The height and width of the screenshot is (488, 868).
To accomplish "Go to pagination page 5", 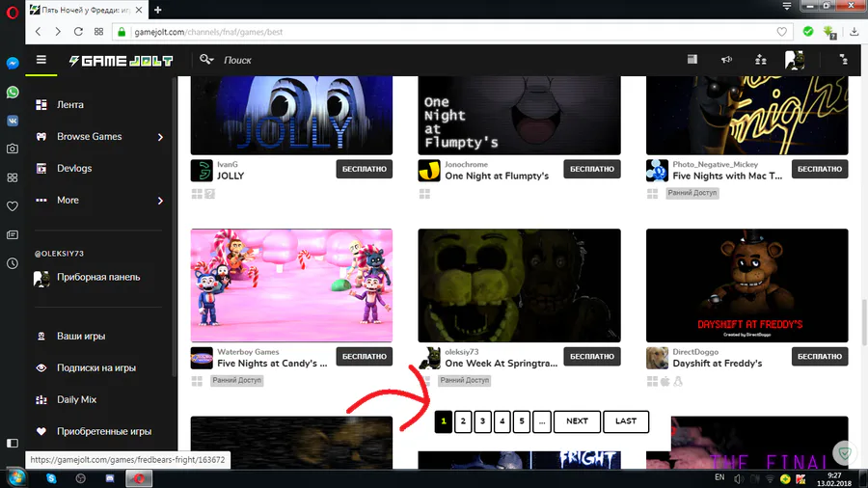I will tap(522, 421).
